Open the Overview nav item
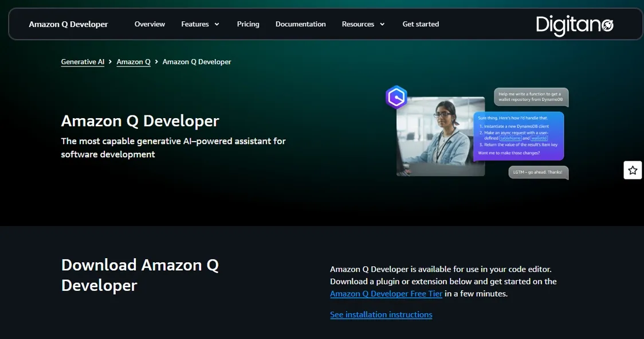Screen dimensions: 644x339 coord(150,24)
